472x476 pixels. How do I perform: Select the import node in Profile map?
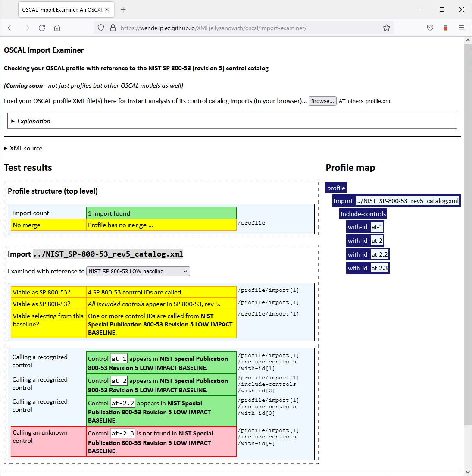click(397, 201)
